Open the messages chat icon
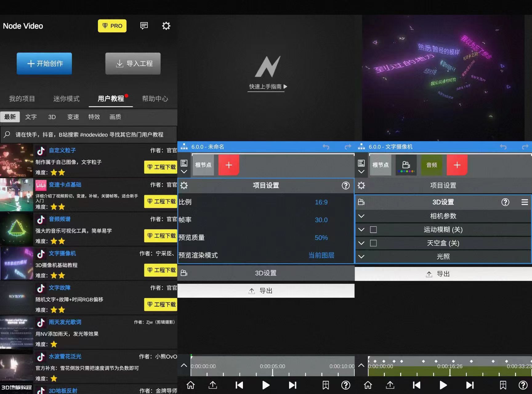532x394 pixels. (x=144, y=26)
